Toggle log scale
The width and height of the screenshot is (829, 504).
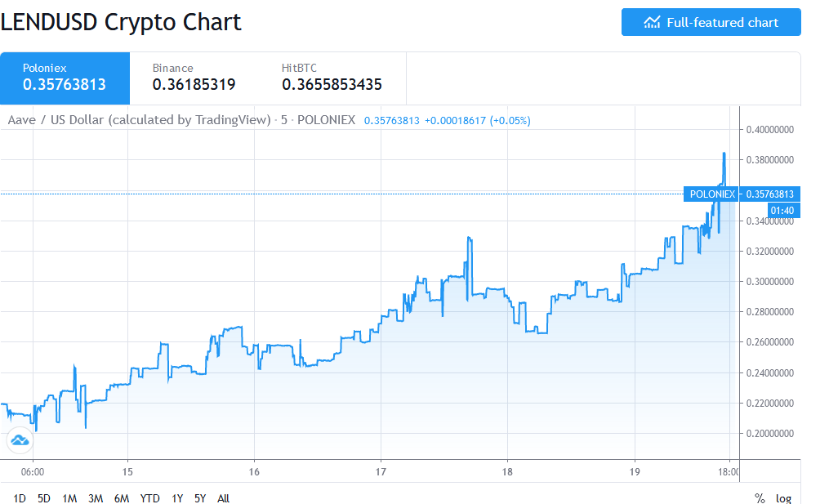(x=783, y=498)
